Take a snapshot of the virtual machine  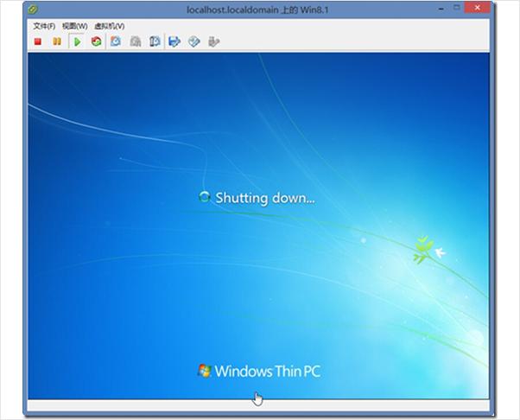click(x=116, y=41)
